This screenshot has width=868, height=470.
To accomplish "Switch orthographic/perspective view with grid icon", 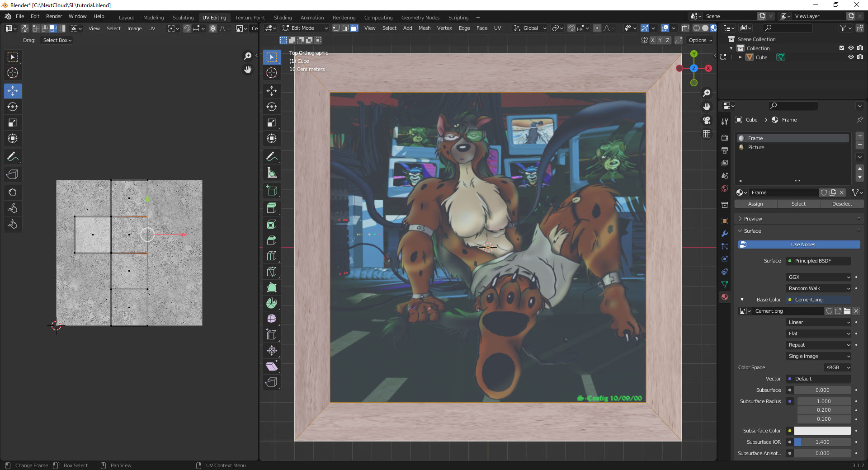I will point(707,134).
